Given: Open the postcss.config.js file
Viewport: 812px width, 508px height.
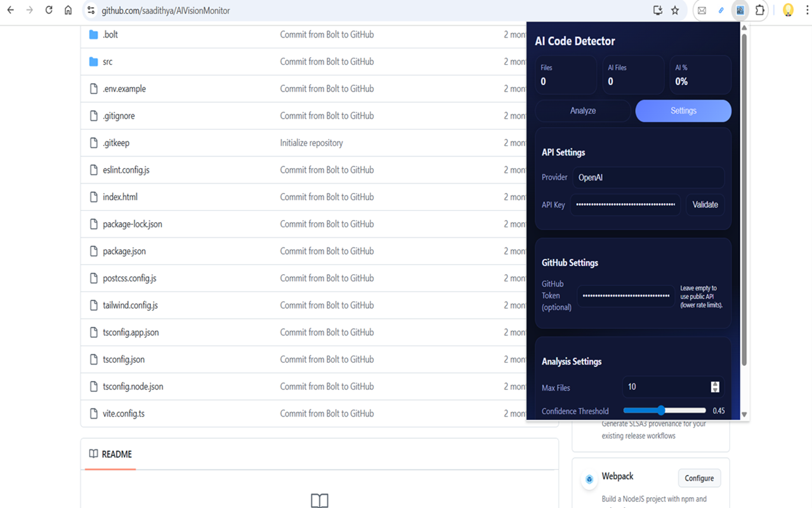Looking at the screenshot, I should click(129, 278).
